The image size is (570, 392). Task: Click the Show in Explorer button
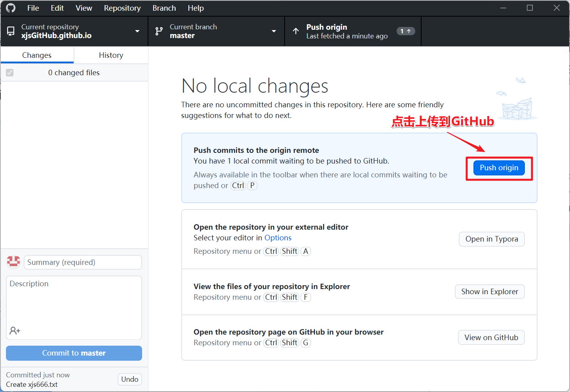490,292
